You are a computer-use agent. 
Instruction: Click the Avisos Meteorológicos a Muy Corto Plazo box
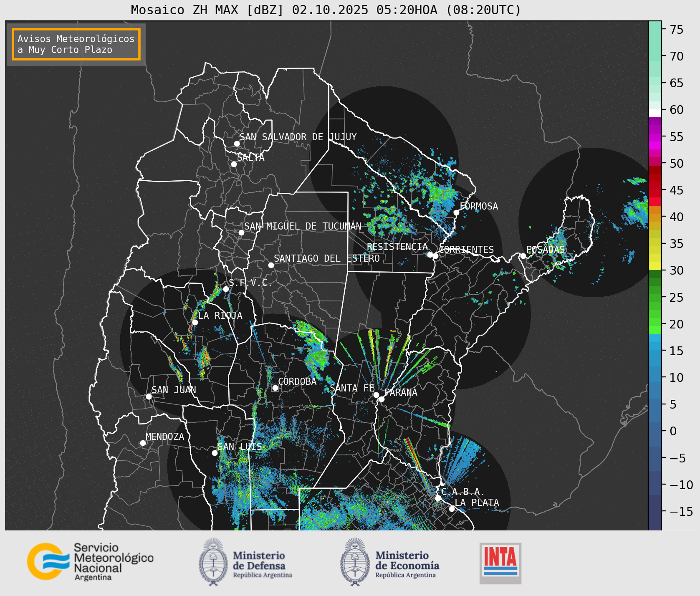[x=76, y=44]
